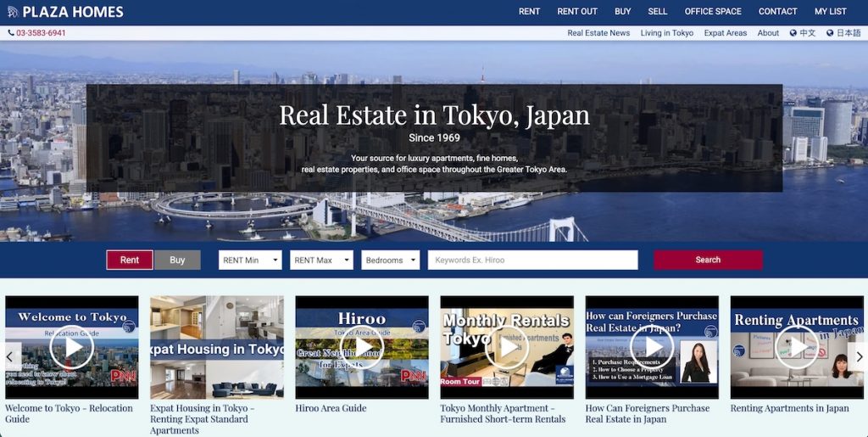Focus the Keywords search input field
This screenshot has height=437, width=868.
[532, 260]
